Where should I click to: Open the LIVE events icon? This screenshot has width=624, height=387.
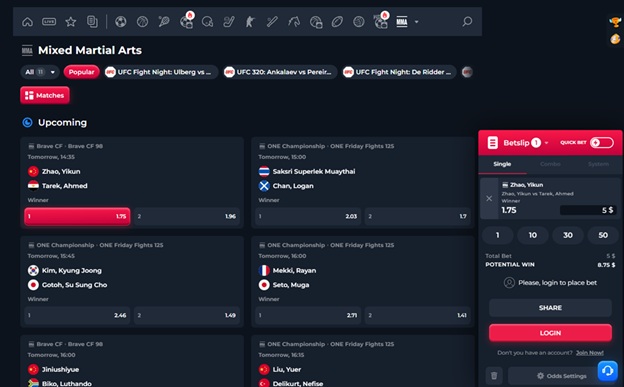pyautogui.click(x=49, y=22)
